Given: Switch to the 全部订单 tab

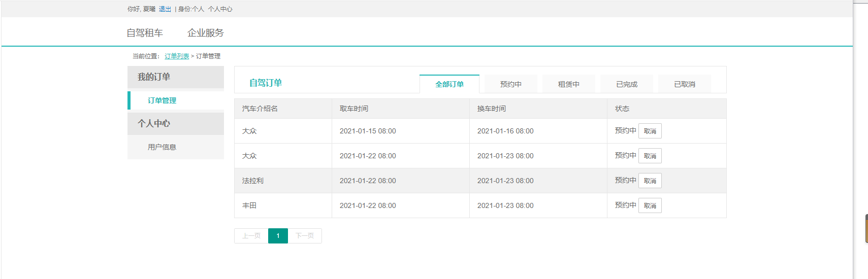Looking at the screenshot, I should (449, 84).
